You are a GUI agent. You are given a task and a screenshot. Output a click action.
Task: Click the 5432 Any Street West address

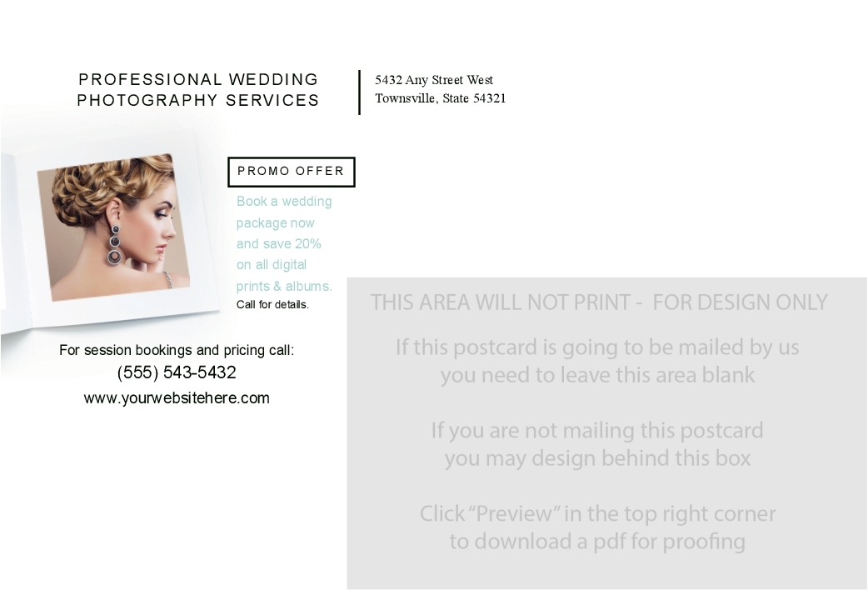tap(434, 80)
